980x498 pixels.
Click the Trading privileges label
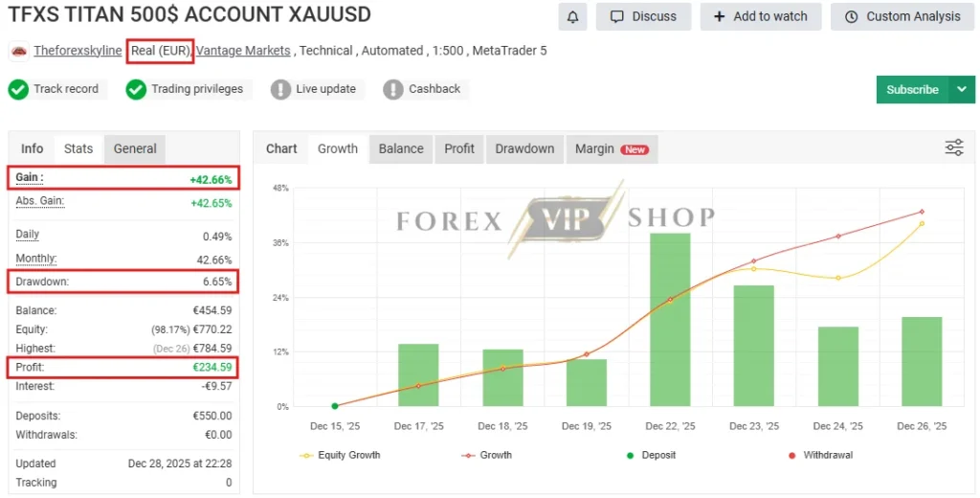(x=197, y=89)
